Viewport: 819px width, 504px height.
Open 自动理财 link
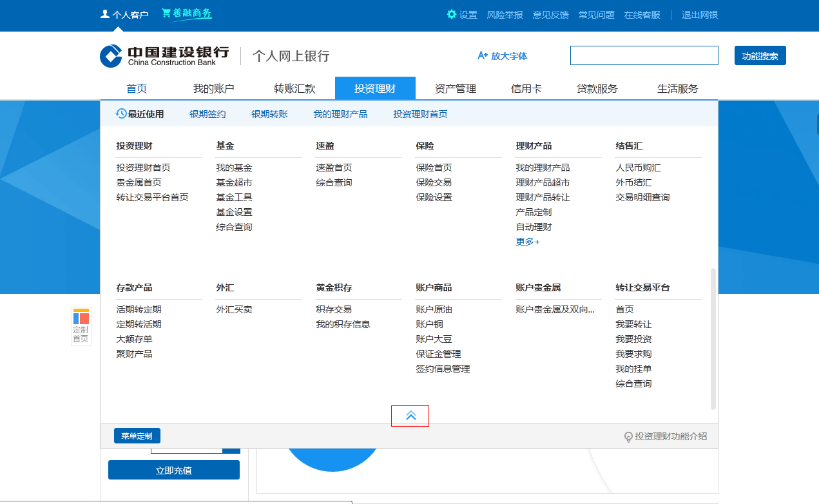coord(534,227)
